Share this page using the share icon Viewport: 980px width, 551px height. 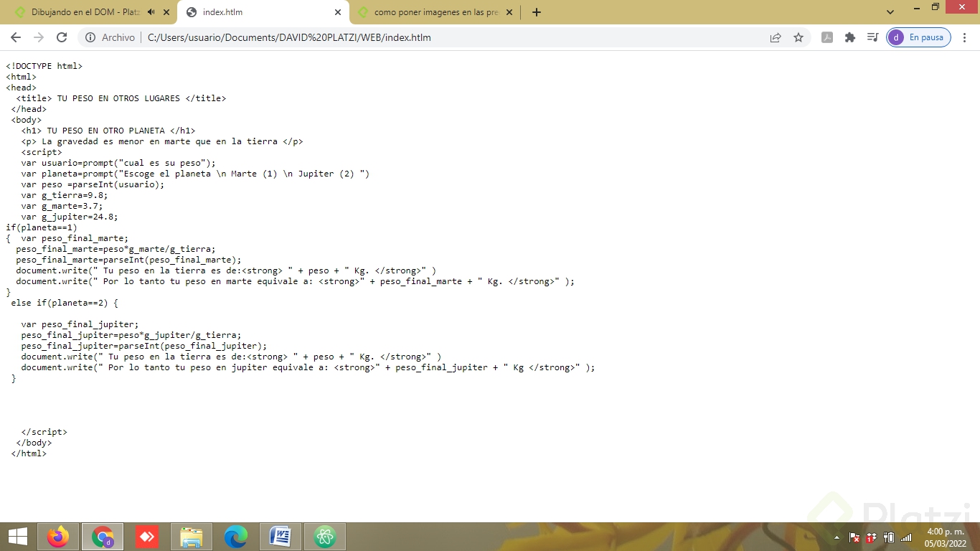(776, 37)
